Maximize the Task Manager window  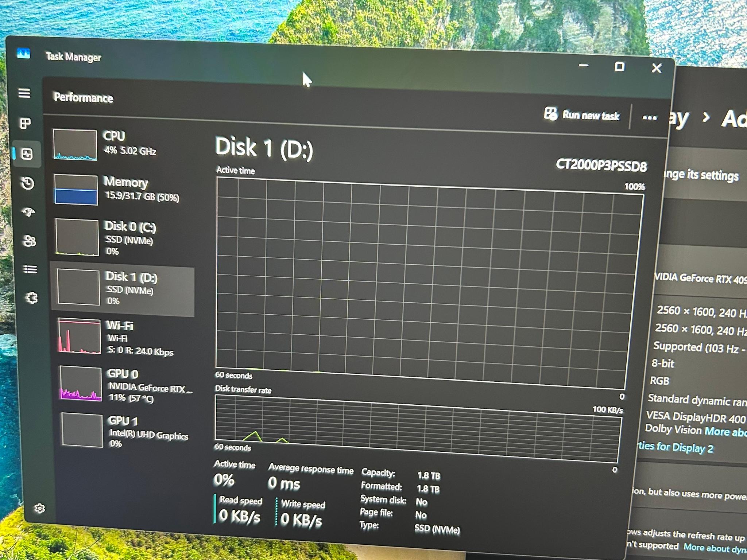point(619,66)
